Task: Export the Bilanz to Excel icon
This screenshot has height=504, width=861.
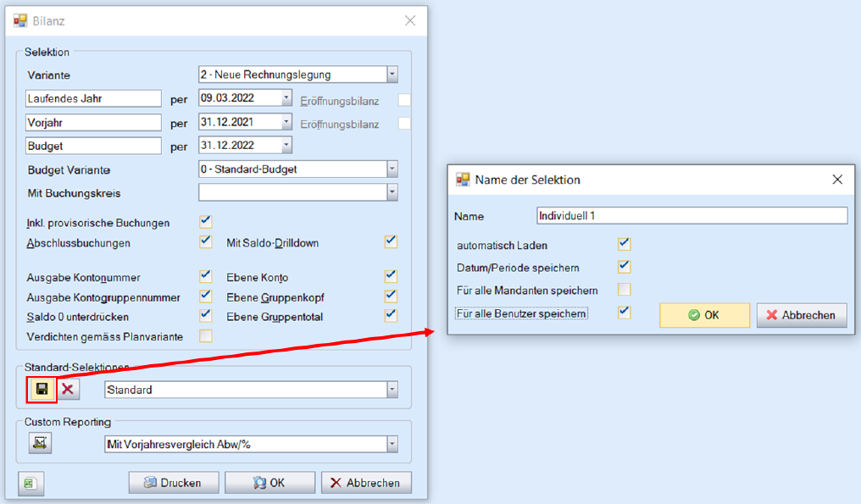Action: click(31, 483)
